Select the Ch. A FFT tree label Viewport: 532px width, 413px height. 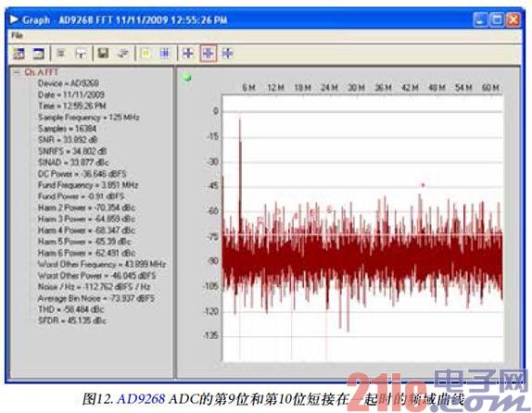(x=41, y=72)
